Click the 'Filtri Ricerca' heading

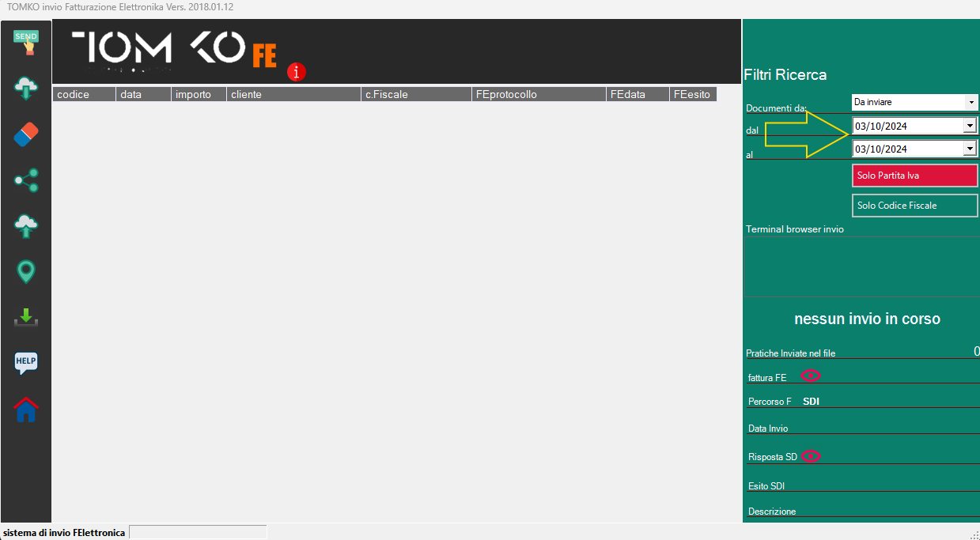tap(785, 75)
